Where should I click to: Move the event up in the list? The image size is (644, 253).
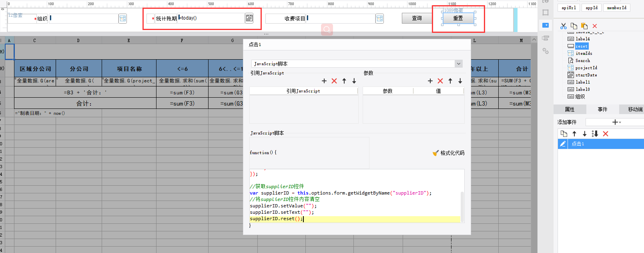point(574,134)
